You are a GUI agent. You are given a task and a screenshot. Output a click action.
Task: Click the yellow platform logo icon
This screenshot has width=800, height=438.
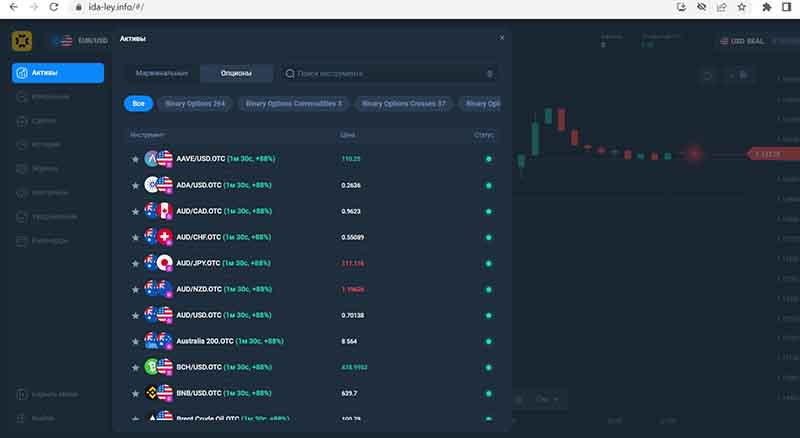coord(22,41)
